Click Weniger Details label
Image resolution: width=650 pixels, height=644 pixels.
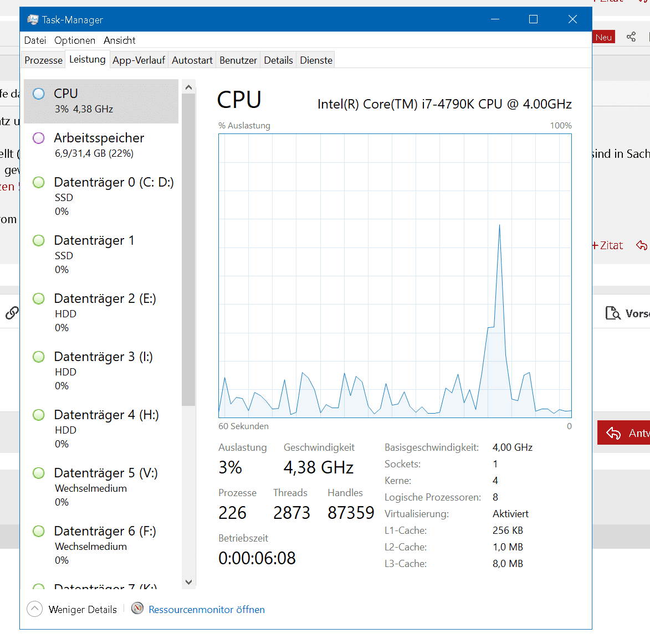coord(83,610)
